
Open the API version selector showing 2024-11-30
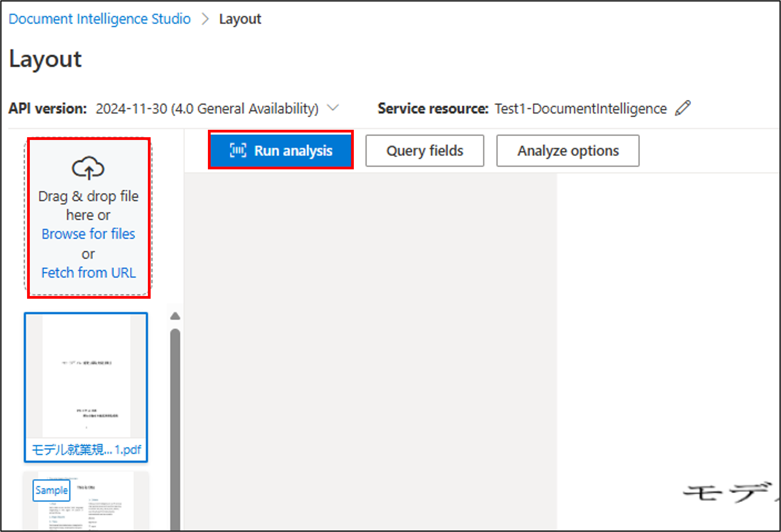[207, 108]
